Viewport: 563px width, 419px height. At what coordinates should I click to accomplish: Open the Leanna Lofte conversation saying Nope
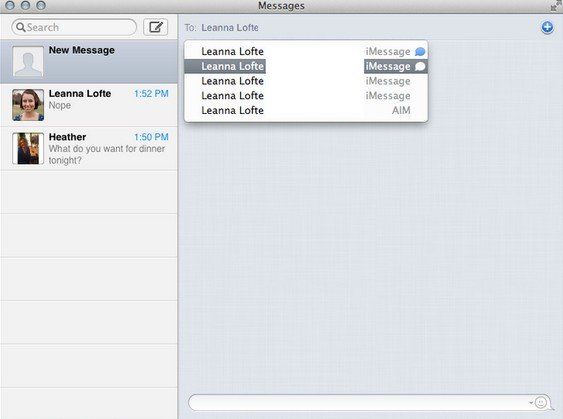click(89, 105)
